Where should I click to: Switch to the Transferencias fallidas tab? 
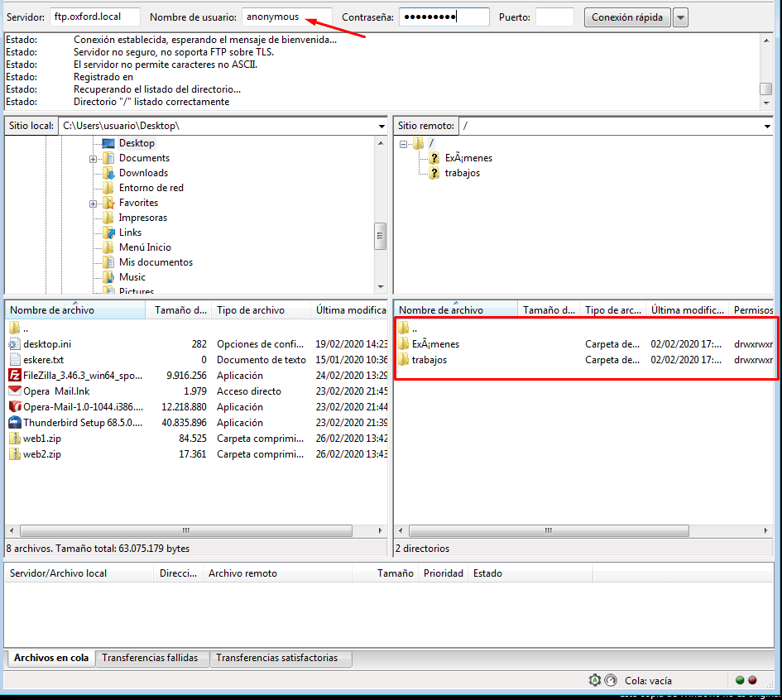tap(150, 658)
